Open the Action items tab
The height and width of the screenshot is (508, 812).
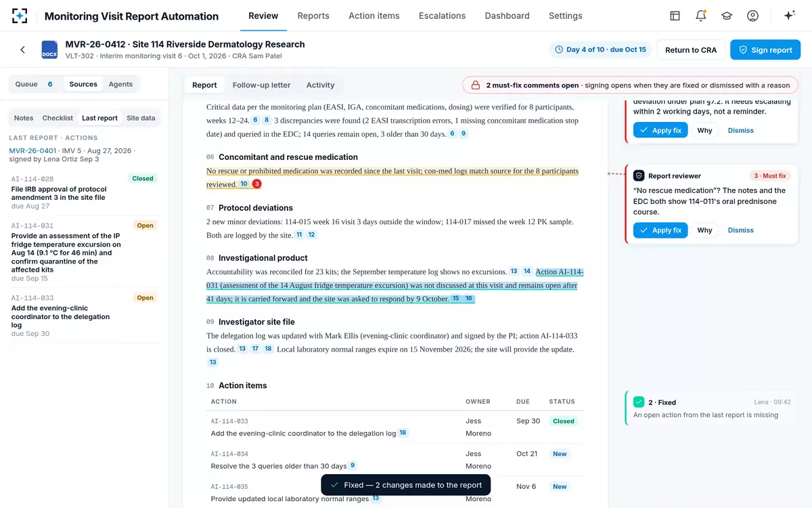(x=374, y=16)
